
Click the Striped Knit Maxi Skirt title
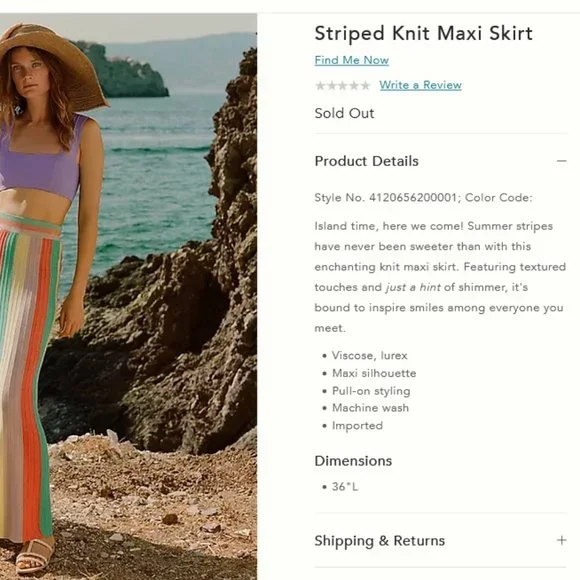[x=423, y=33]
